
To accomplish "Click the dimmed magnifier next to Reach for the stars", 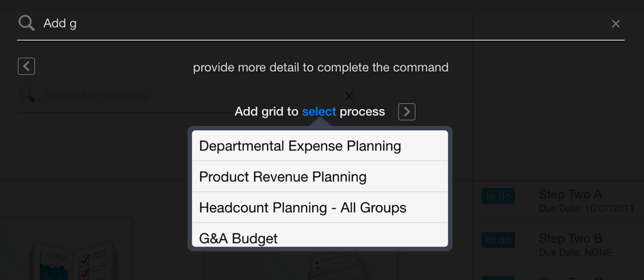I will (x=27, y=96).
